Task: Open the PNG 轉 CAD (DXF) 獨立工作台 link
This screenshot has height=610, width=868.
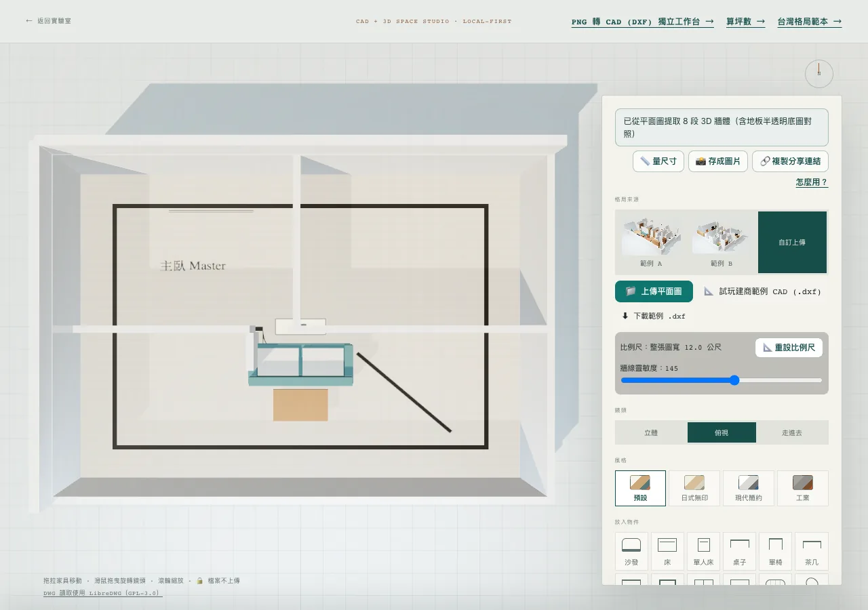Action: [643, 22]
